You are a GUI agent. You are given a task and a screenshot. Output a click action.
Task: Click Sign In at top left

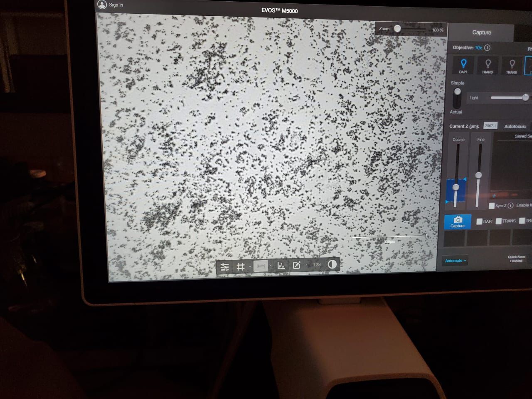click(x=111, y=5)
